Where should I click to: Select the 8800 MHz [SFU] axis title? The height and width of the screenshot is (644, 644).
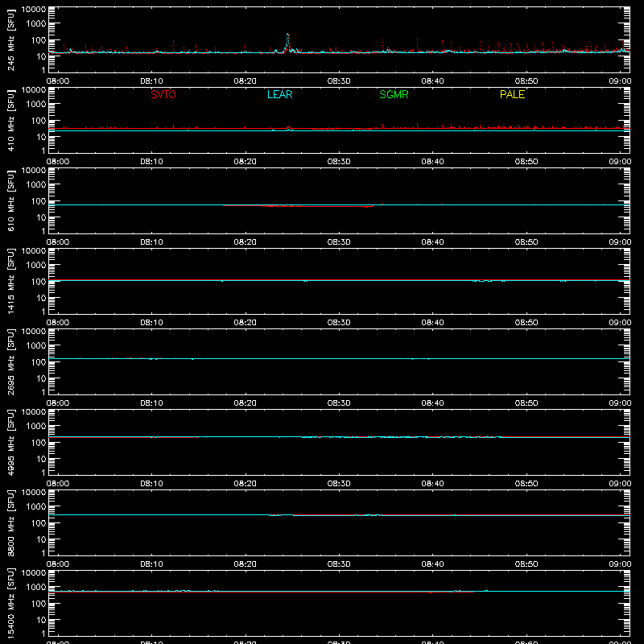10,522
